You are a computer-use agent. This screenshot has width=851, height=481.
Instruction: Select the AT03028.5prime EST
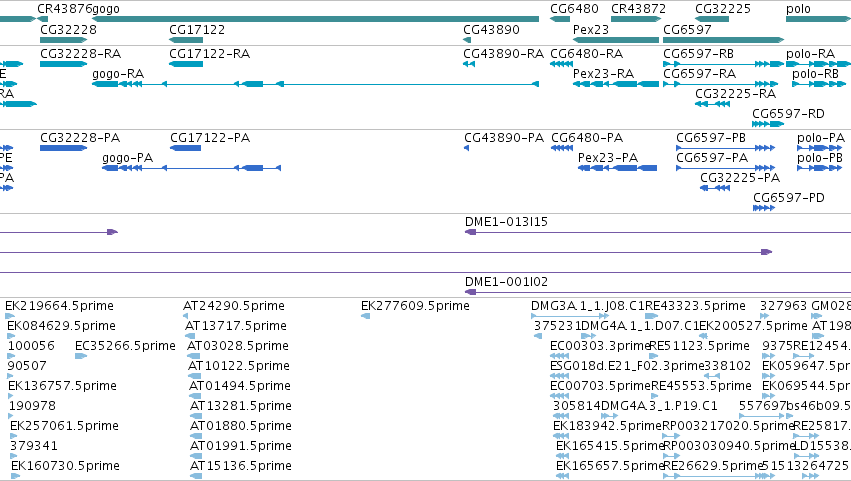(x=193, y=356)
